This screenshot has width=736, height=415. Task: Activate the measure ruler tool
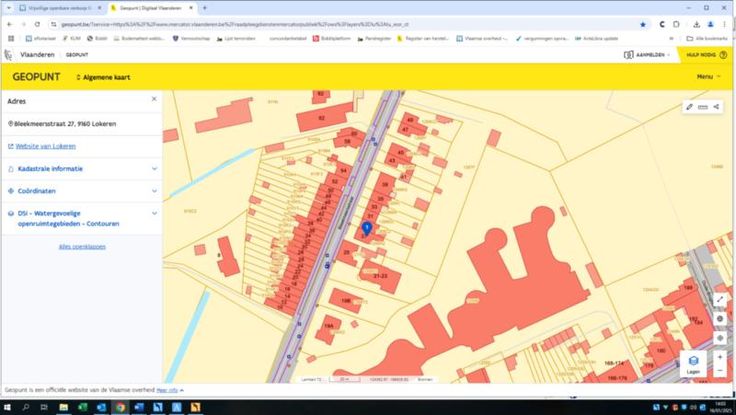tap(703, 106)
